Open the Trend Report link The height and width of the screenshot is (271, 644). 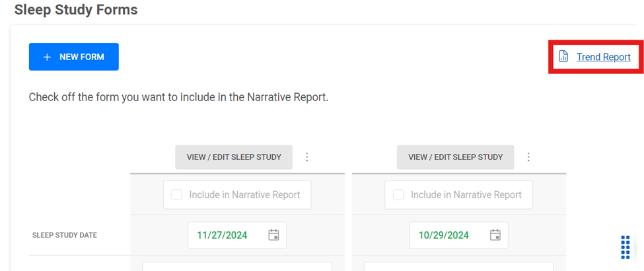pos(603,57)
